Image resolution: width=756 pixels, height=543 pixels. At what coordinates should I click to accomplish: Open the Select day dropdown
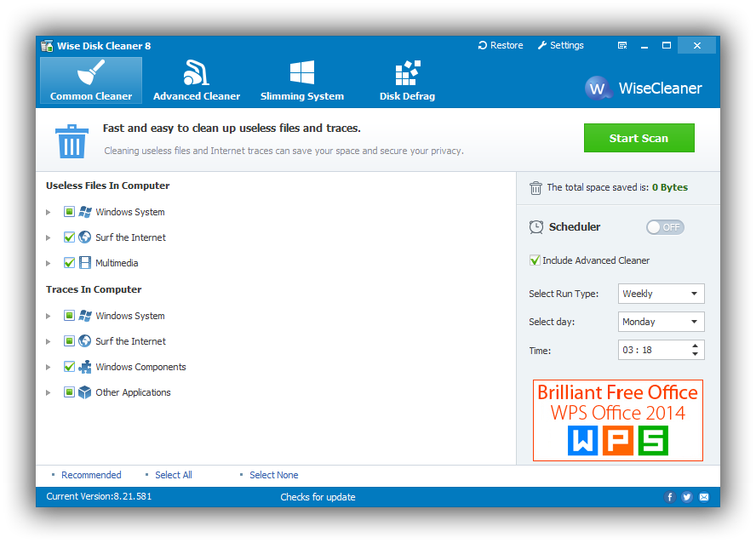click(661, 322)
